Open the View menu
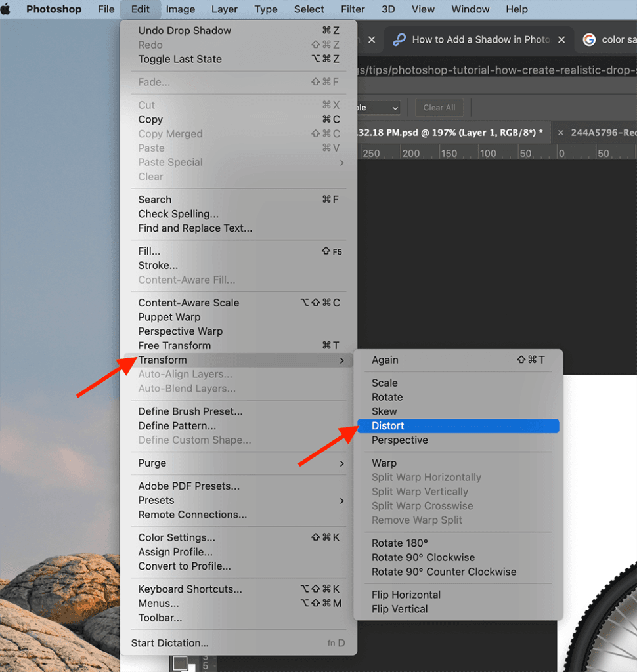 pyautogui.click(x=423, y=9)
